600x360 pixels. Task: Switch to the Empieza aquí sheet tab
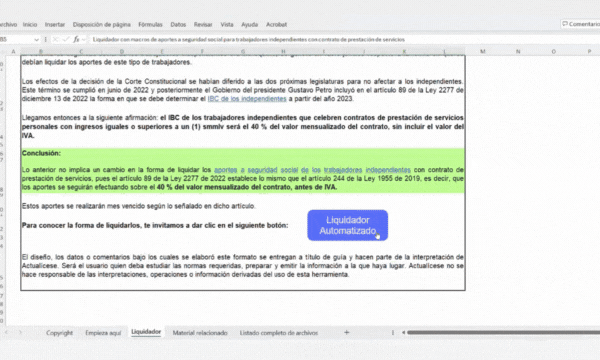[x=103, y=333]
